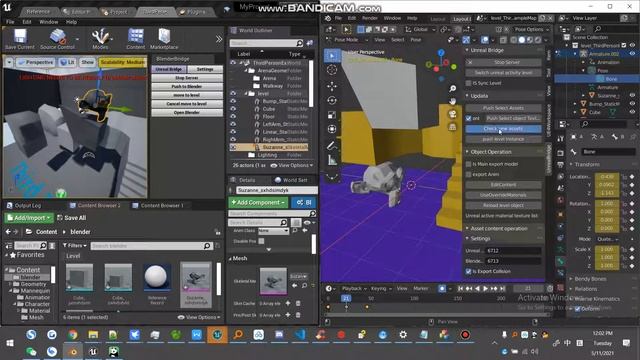Toggle camera view icon in Blender viewport
The width and height of the screenshot is (640, 360).
tap(453, 114)
